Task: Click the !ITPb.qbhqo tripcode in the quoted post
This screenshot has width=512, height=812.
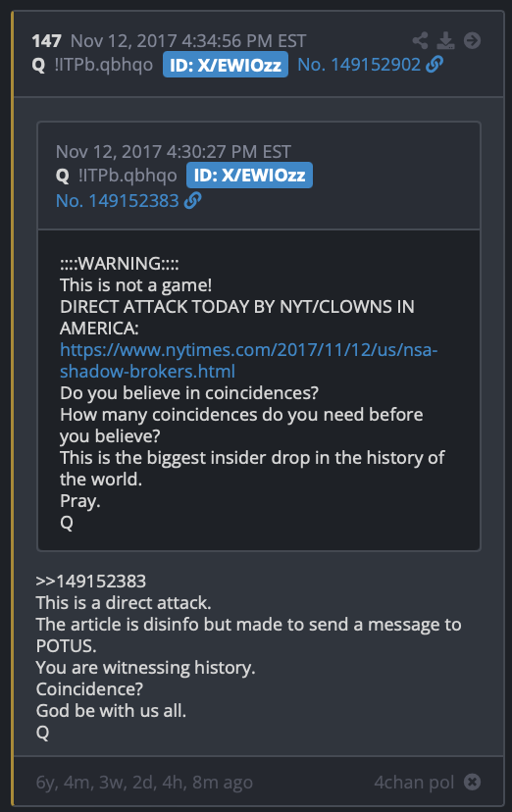Action: [128, 176]
